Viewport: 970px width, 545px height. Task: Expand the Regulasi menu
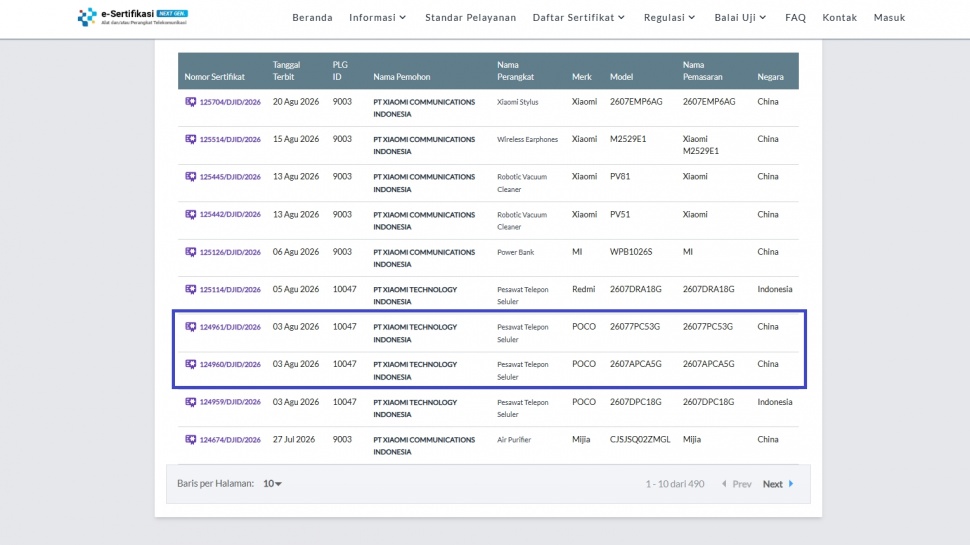(669, 17)
